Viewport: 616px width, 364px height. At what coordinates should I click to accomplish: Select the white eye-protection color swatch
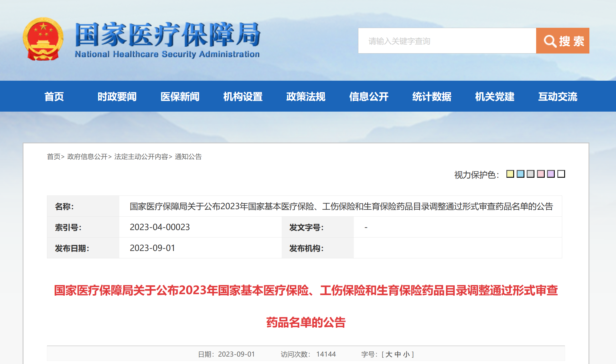[x=561, y=174]
